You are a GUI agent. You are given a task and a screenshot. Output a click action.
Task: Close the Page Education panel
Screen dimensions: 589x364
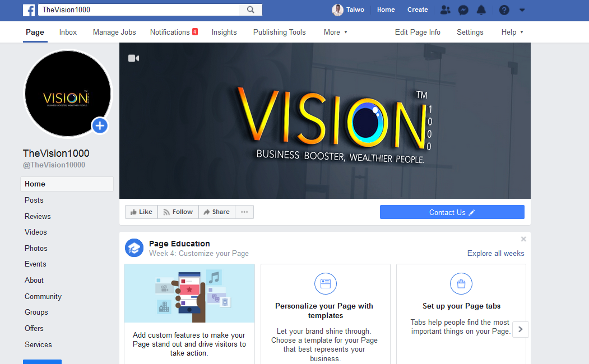(x=523, y=239)
